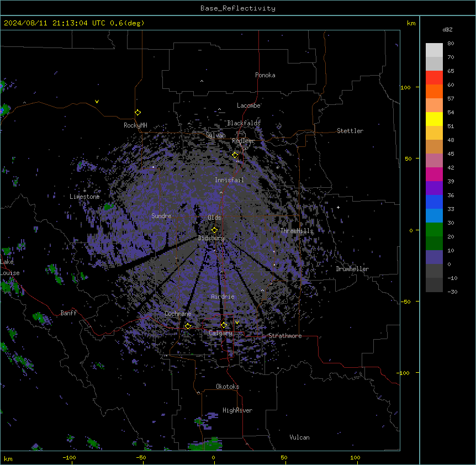
Task: Click the yellow V marker east of Calgary diamond
Action: click(x=237, y=323)
